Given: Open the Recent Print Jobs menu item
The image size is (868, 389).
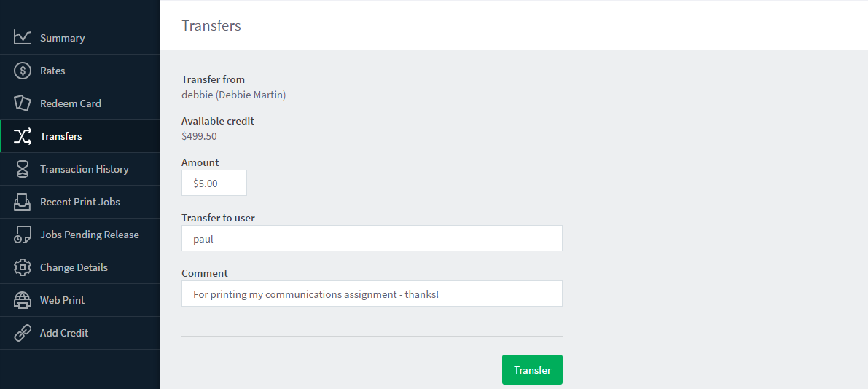Looking at the screenshot, I should coord(79,201).
